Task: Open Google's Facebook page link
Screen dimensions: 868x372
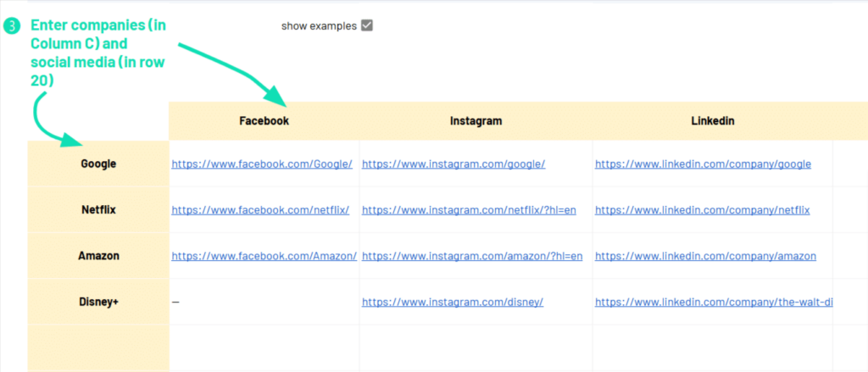Action: pyautogui.click(x=261, y=164)
